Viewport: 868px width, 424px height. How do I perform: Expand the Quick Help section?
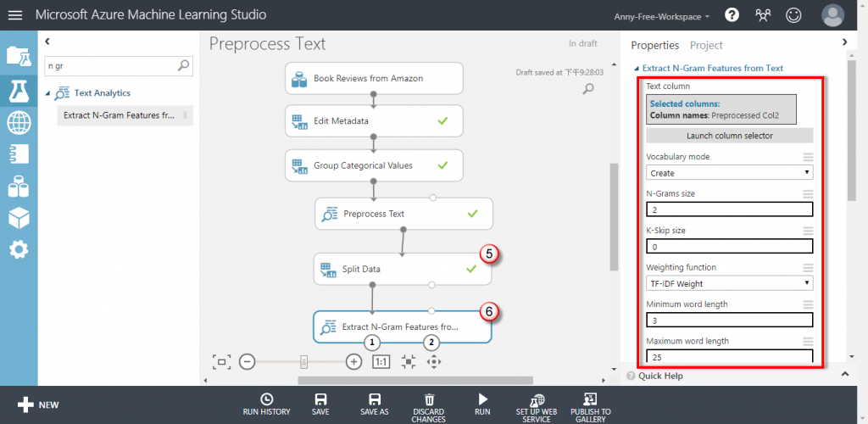coord(845,374)
